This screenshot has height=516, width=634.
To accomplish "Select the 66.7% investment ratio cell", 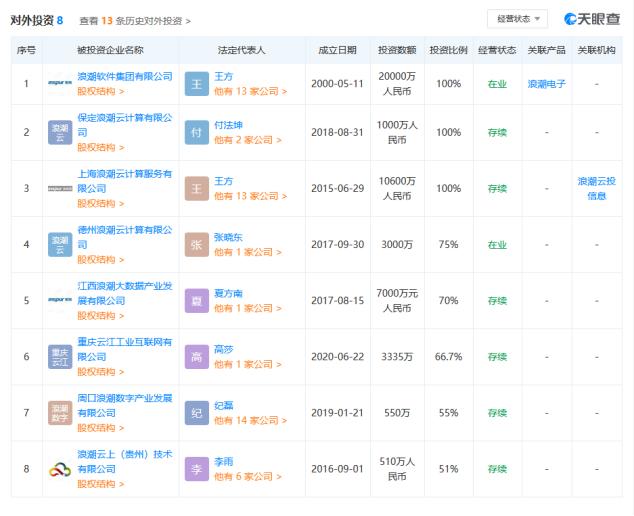I will point(448,357).
